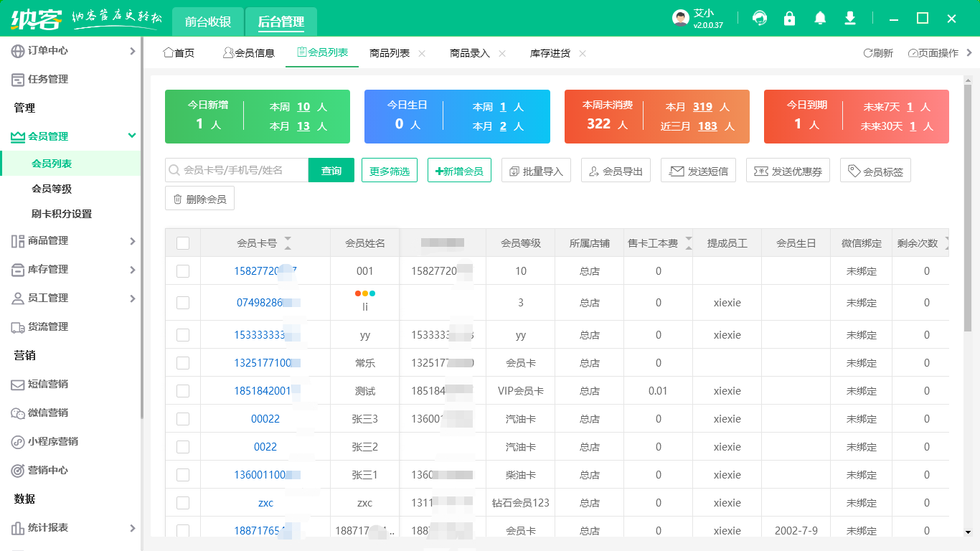Switch to the 前台收银 tab
Viewport: 980px width, 551px height.
(208, 22)
